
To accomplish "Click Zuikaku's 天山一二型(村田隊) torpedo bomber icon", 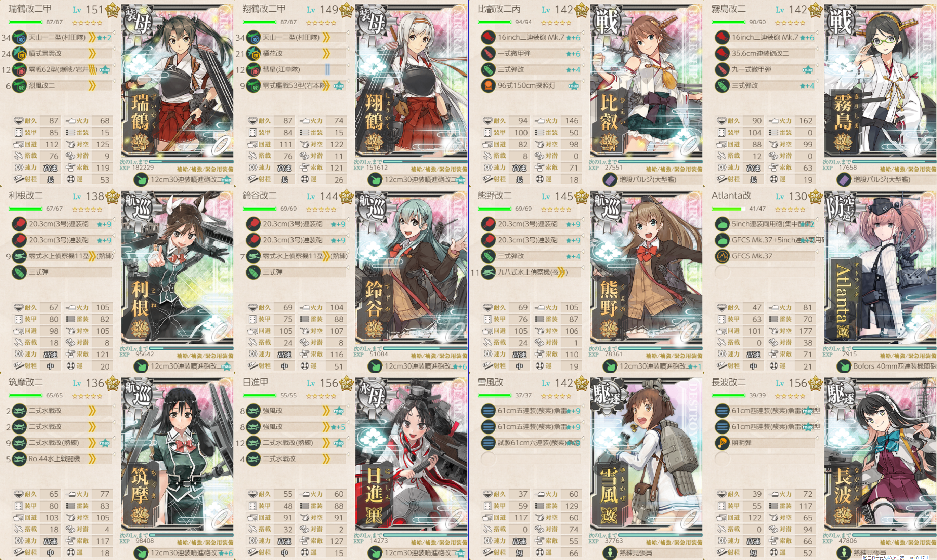I will [x=19, y=37].
